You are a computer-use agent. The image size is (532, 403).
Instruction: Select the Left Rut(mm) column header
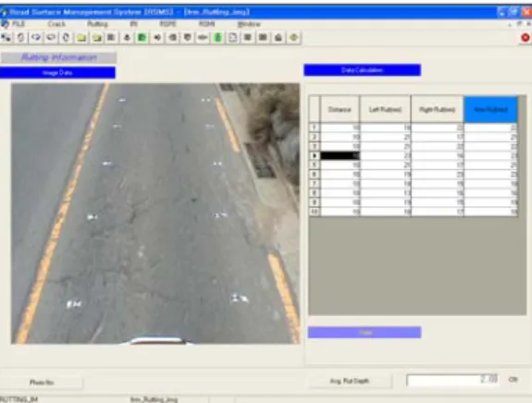(386, 109)
